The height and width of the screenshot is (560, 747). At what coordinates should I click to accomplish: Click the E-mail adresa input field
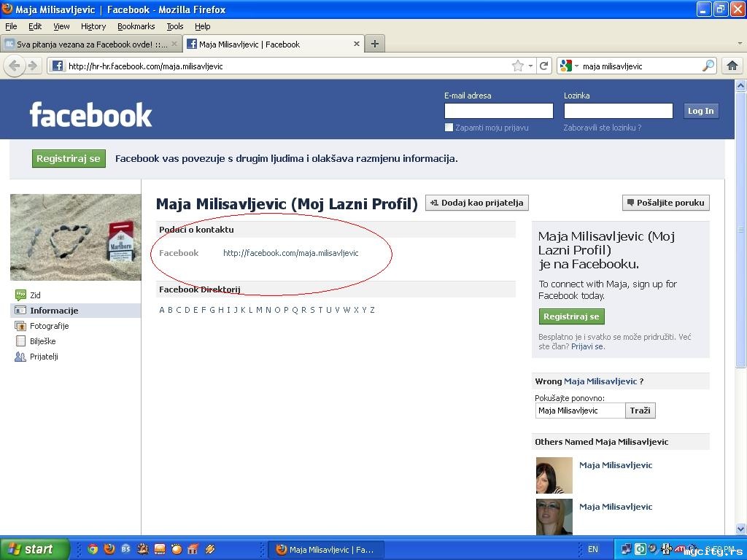[499, 111]
